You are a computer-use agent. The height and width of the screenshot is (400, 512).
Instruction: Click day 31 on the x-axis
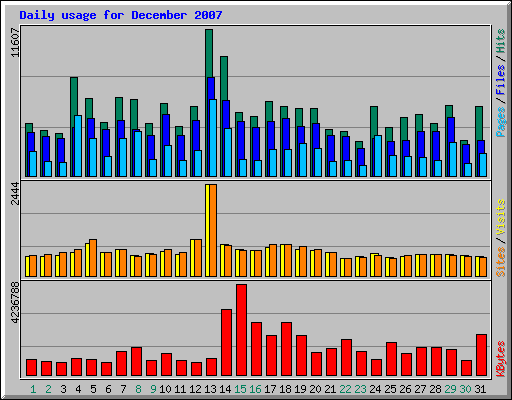(x=480, y=389)
